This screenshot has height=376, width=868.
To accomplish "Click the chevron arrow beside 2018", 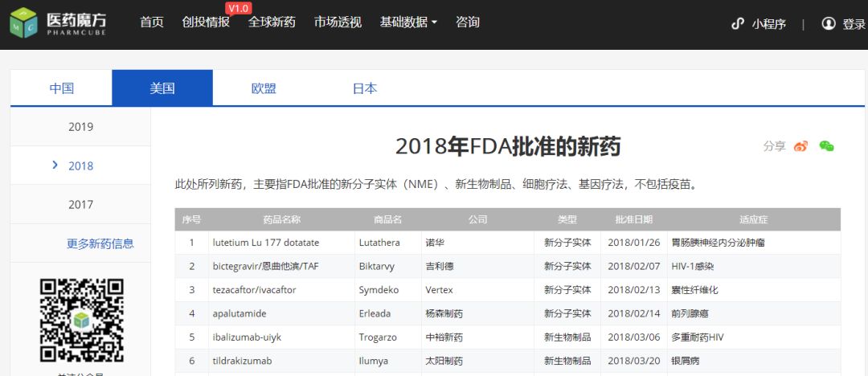I will click(x=55, y=165).
